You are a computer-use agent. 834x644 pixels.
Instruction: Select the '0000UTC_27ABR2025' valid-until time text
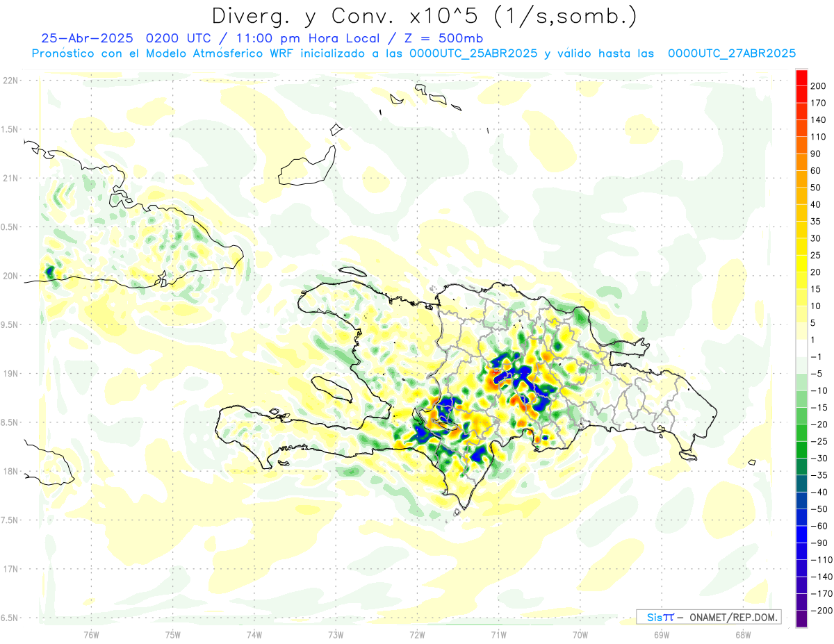tap(732, 53)
